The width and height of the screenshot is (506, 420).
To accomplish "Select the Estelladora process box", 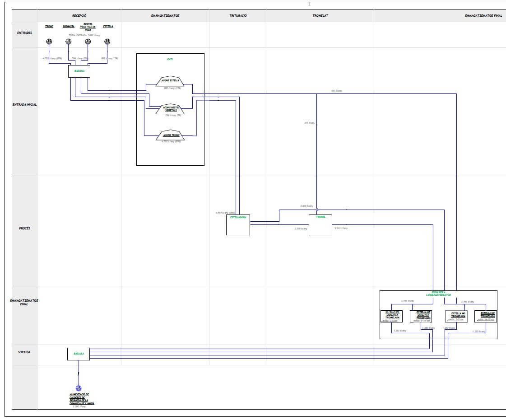I will point(238,225).
